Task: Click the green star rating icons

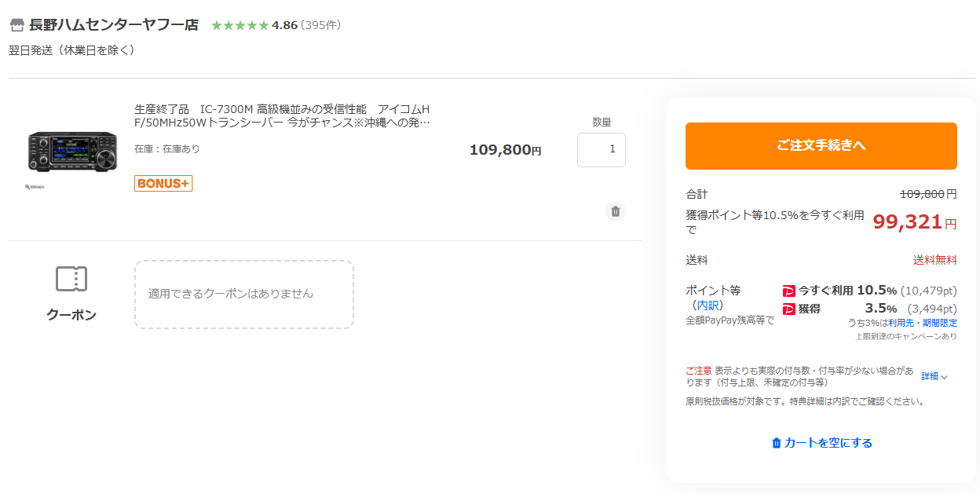Action: coord(240,25)
